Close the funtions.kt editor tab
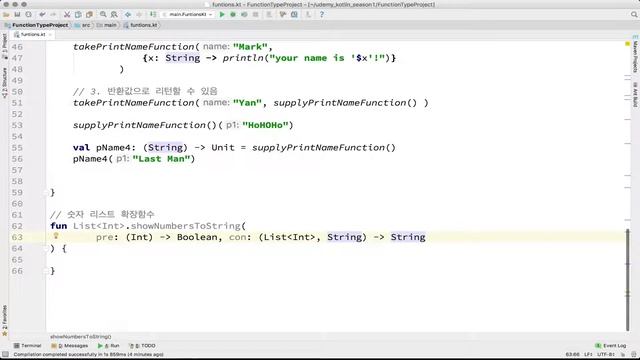640x360 pixels. [x=50, y=35]
